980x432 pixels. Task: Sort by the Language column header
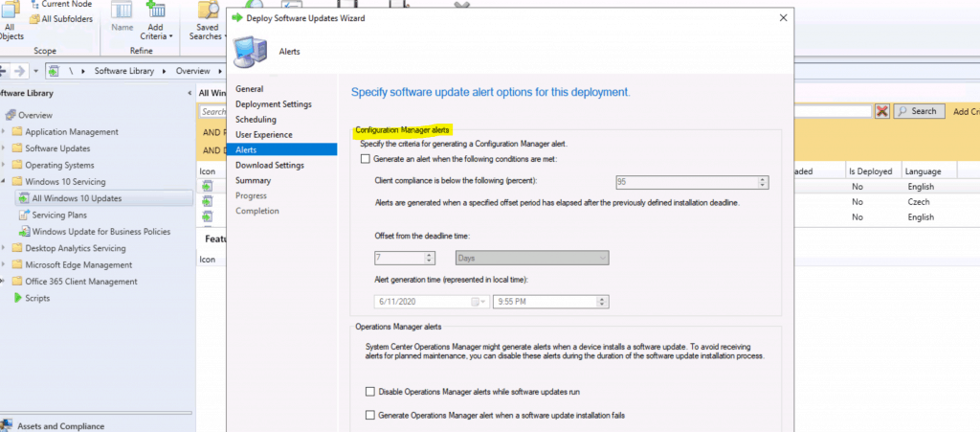tap(924, 171)
